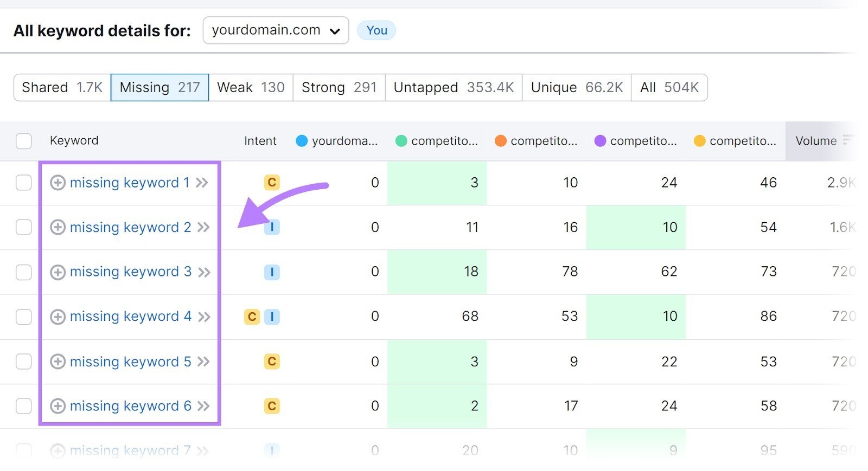
Task: Switch to the Shared 1.7K tab
Action: point(62,87)
